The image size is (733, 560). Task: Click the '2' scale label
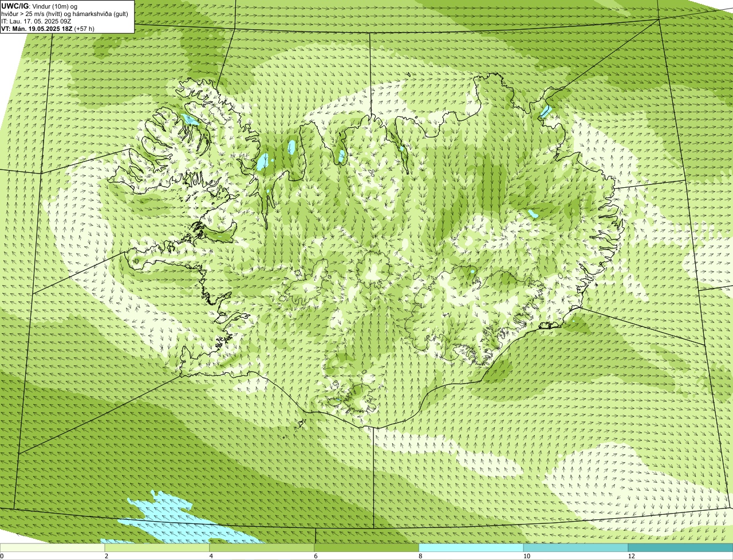click(x=106, y=556)
